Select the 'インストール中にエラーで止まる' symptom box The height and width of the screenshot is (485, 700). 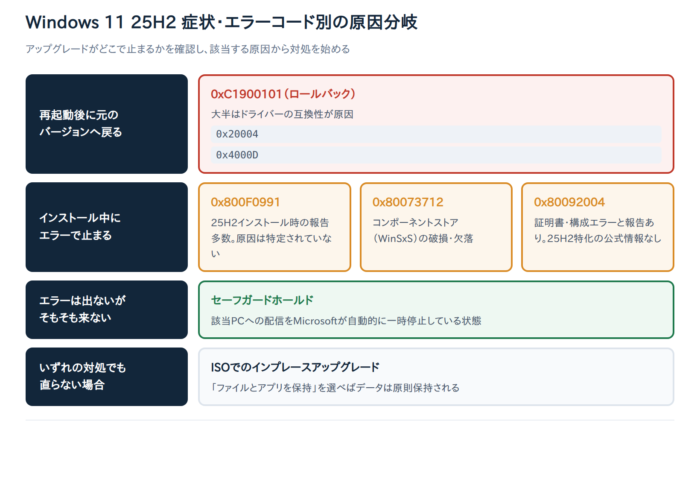pos(107,227)
